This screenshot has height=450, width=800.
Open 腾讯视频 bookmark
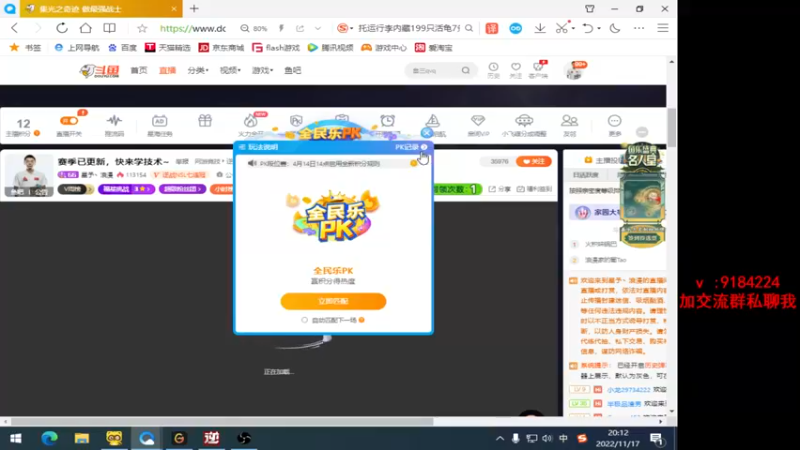click(x=330, y=47)
